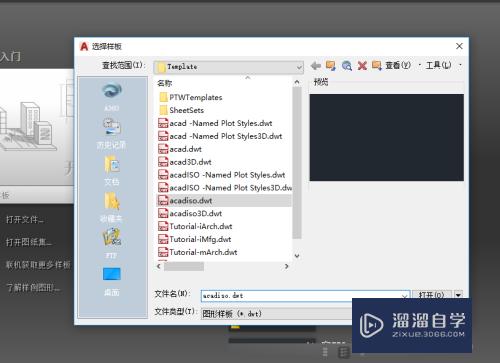Select the acad3D.dwt template file

[185, 162]
